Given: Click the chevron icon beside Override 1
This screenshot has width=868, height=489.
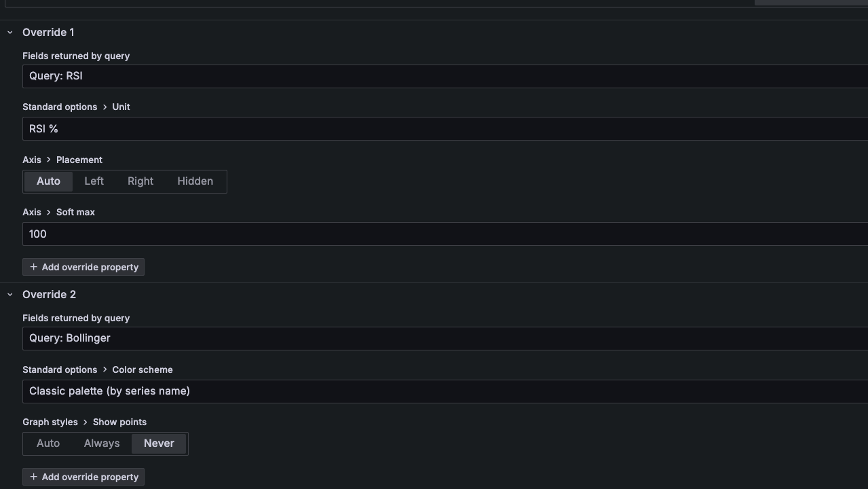Looking at the screenshot, I should (10, 32).
